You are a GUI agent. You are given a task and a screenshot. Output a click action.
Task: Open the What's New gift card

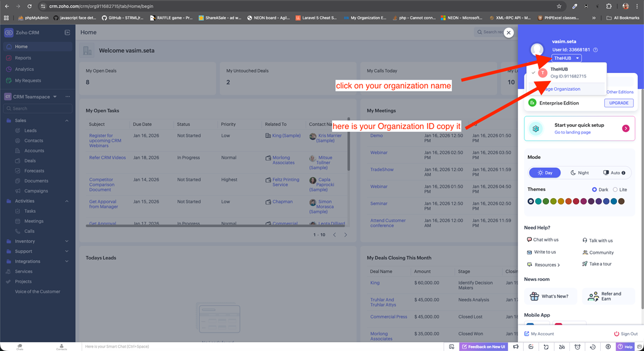click(x=550, y=296)
